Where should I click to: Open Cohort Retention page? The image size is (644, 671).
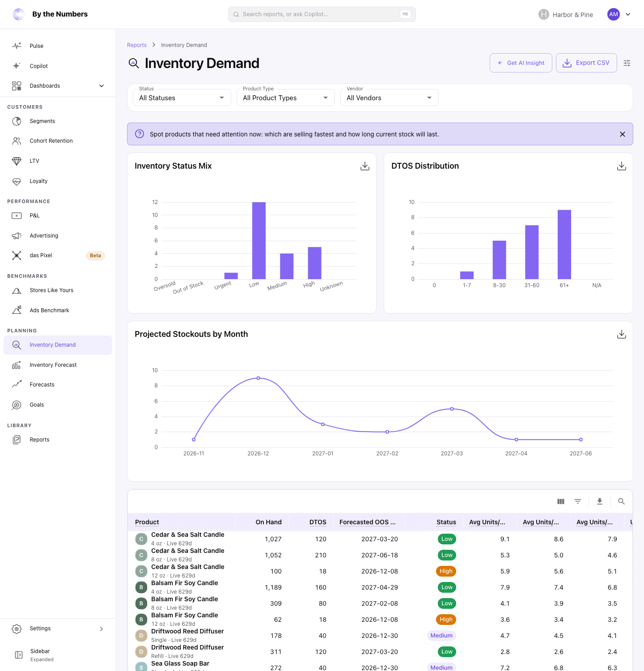[x=58, y=141]
